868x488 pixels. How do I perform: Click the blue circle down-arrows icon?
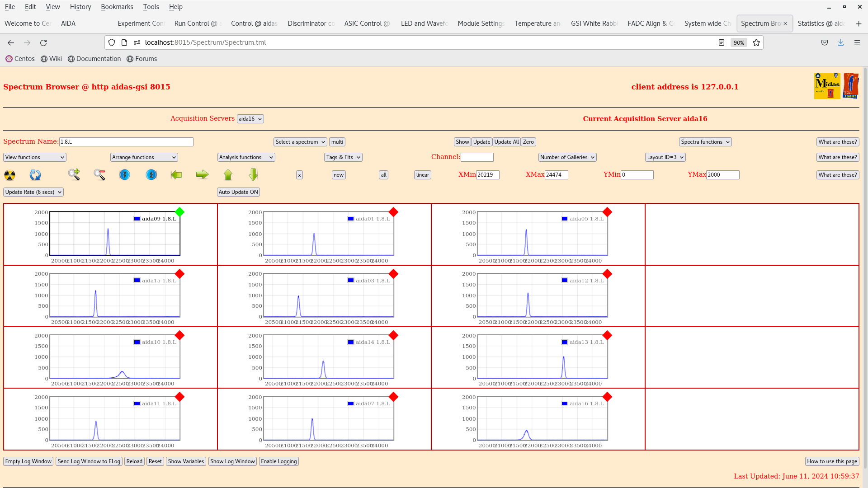(125, 174)
